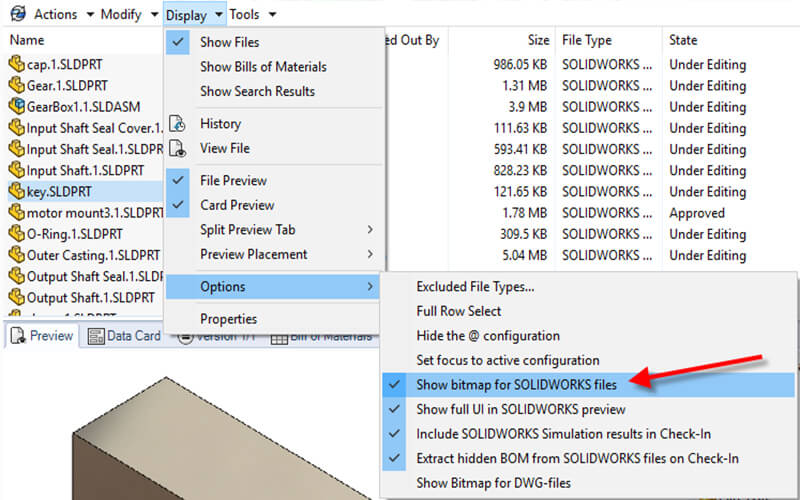Open the Tools dropdown arrow

pyautogui.click(x=272, y=15)
